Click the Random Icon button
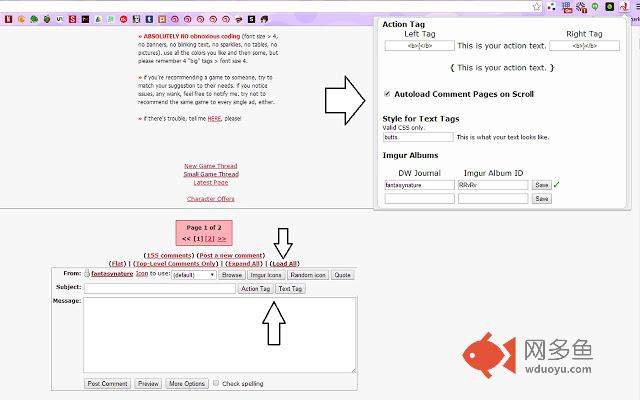Image resolution: width=640 pixels, height=400 pixels. click(308, 275)
